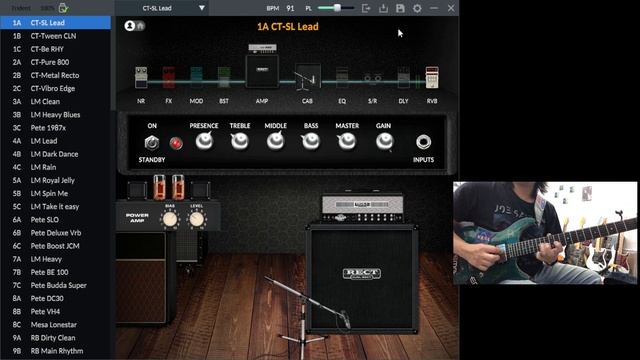This screenshot has height=360, width=640.
Task: Click the power amp tubes
Action: pos(169,187)
